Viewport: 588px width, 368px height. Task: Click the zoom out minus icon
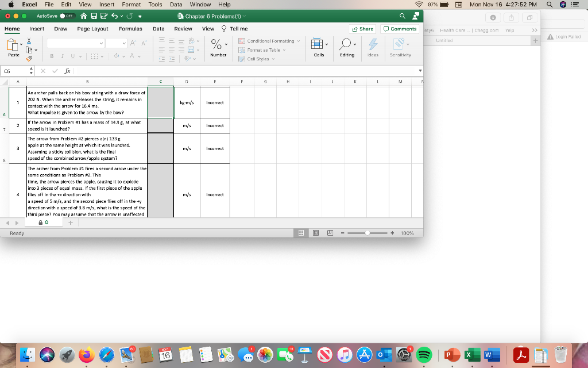(x=343, y=233)
